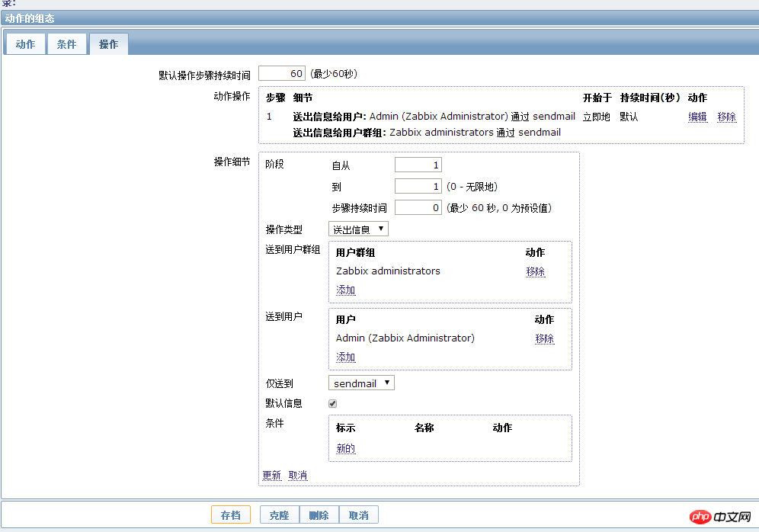Click 添加 under 用户 list

[x=346, y=357]
